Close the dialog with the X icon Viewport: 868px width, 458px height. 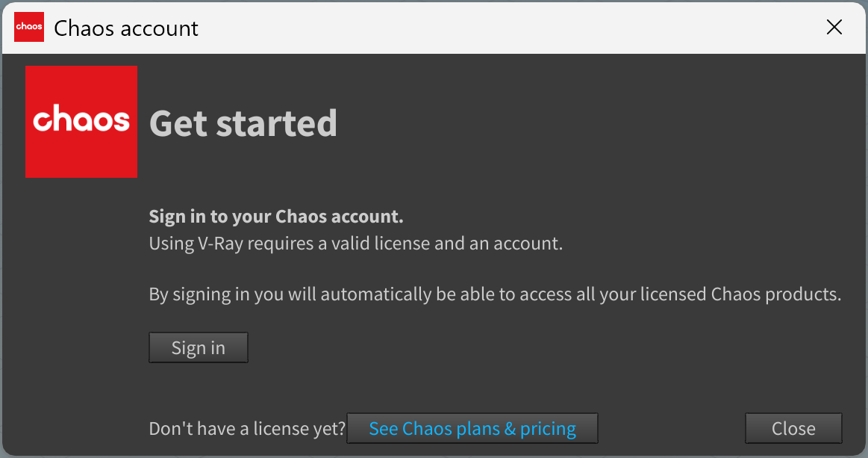coord(834,27)
